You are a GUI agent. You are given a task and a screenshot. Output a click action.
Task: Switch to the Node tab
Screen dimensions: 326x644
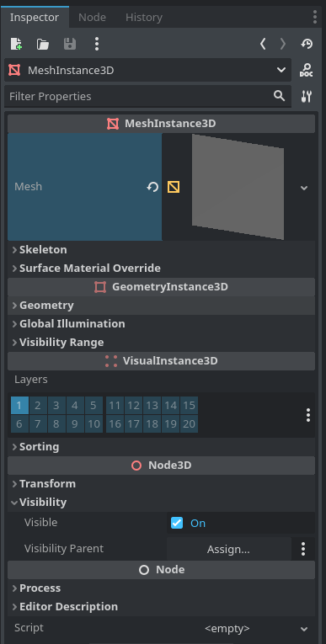tap(92, 17)
